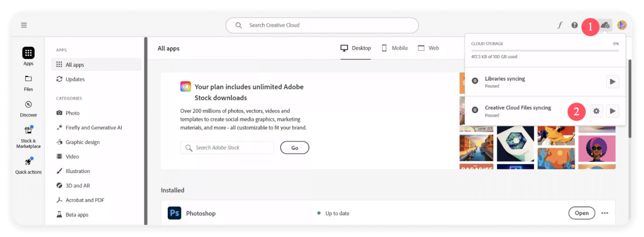This screenshot has height=237, width=644.
Task: Open the hamburger menu icon
Action: [24, 25]
